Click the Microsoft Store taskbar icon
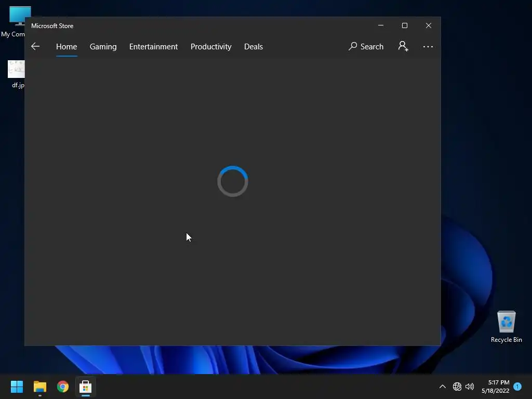This screenshot has height=399, width=532. tap(86, 387)
